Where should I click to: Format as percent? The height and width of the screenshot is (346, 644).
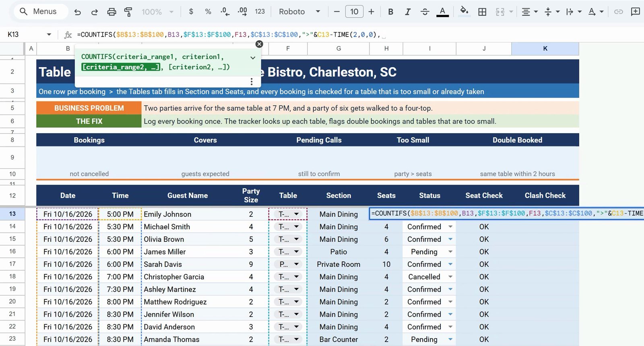coord(208,12)
